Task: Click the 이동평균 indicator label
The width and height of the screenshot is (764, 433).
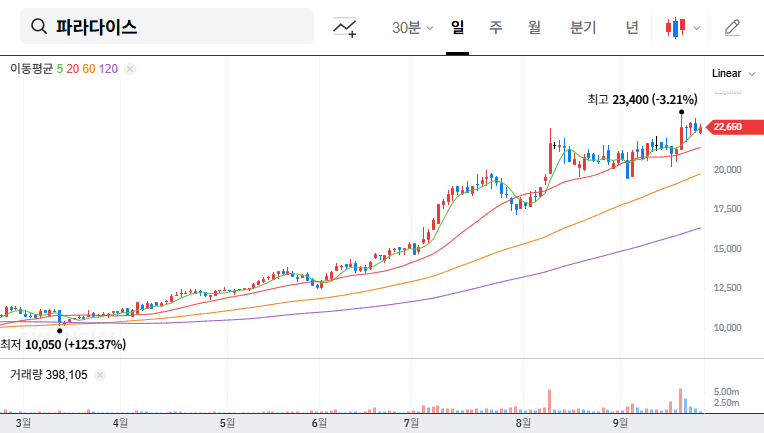Action: click(x=31, y=69)
